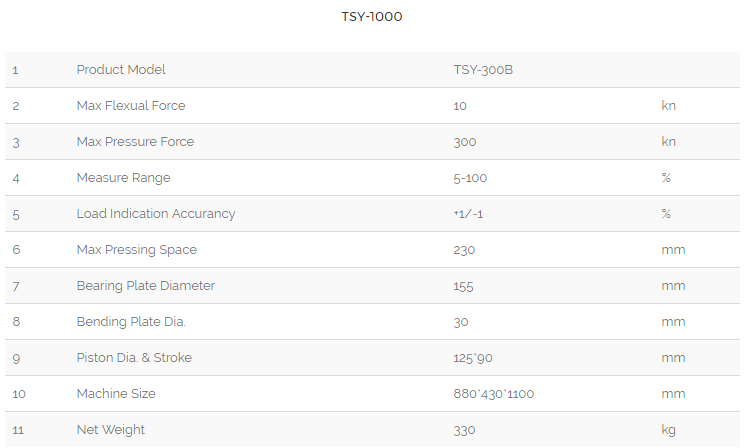This screenshot has width=746, height=448.
Task: Select the Product Model label cell
Action: pyautogui.click(x=121, y=69)
